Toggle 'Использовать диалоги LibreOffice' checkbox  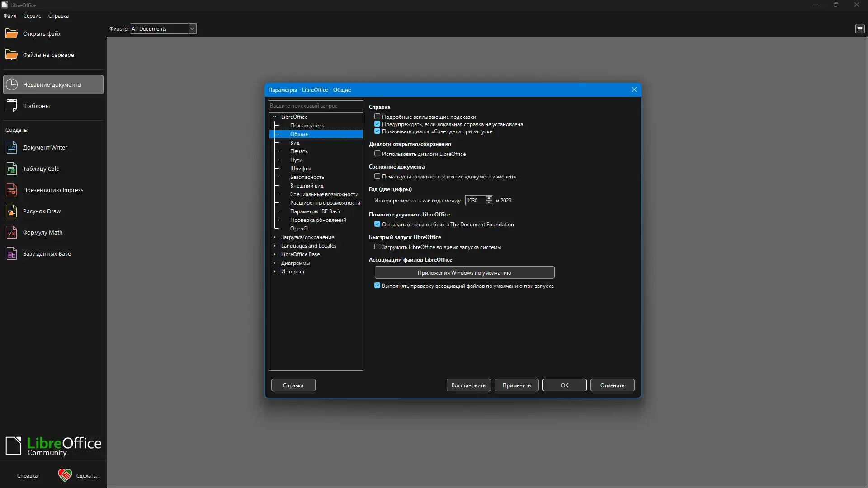(377, 154)
